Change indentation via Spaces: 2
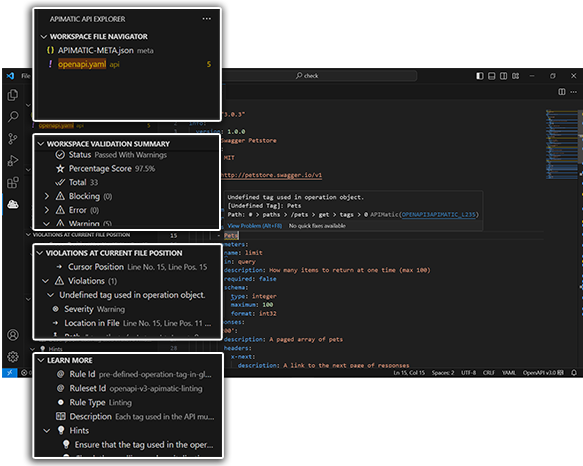 pyautogui.click(x=443, y=372)
